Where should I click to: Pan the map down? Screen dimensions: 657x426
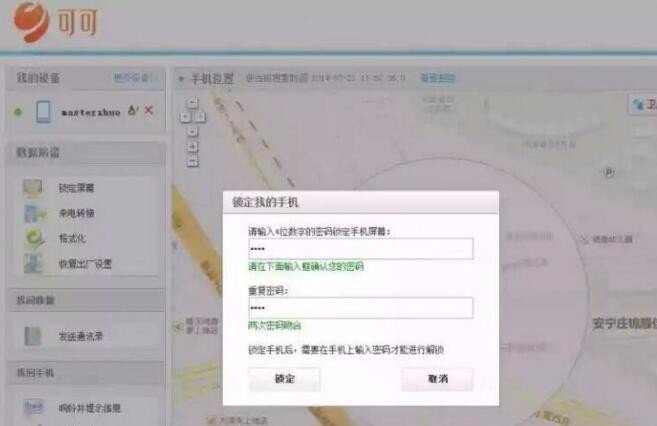pos(192,132)
